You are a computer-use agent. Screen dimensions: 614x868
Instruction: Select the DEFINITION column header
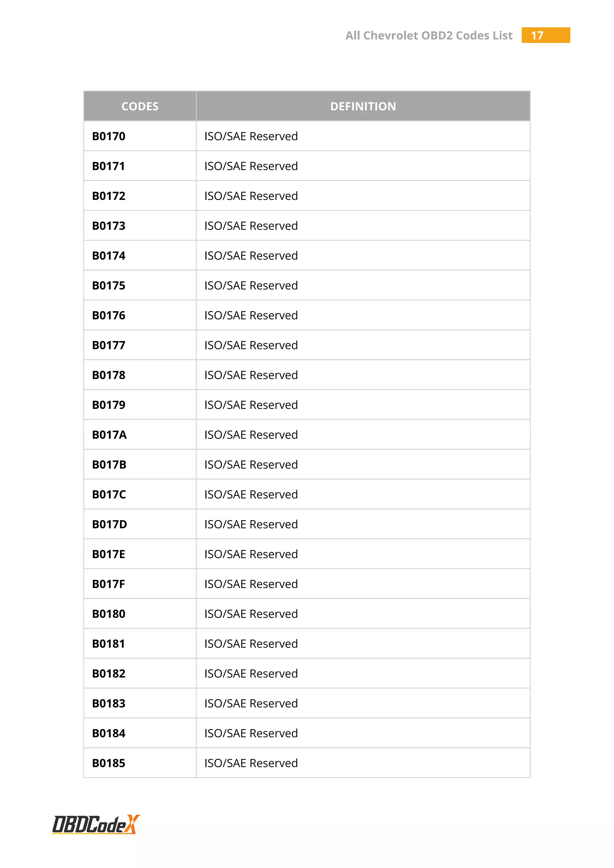point(363,106)
